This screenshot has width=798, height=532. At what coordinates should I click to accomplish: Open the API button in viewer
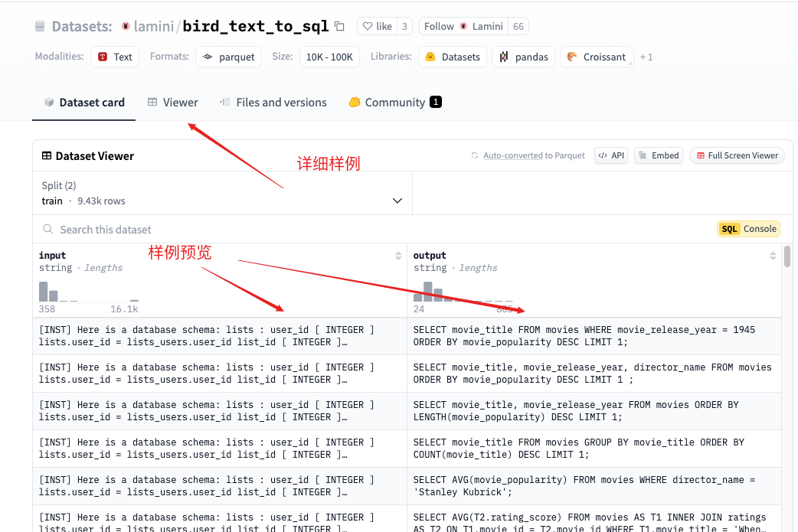[x=610, y=155]
